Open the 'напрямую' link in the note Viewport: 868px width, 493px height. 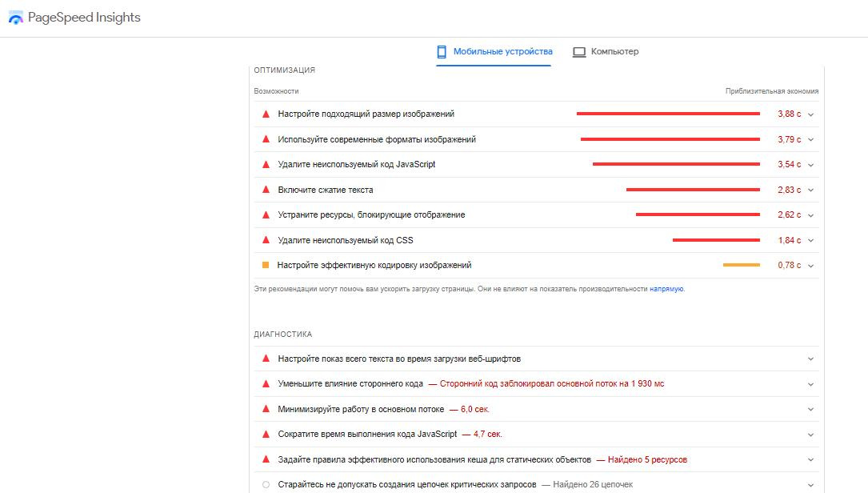666,289
